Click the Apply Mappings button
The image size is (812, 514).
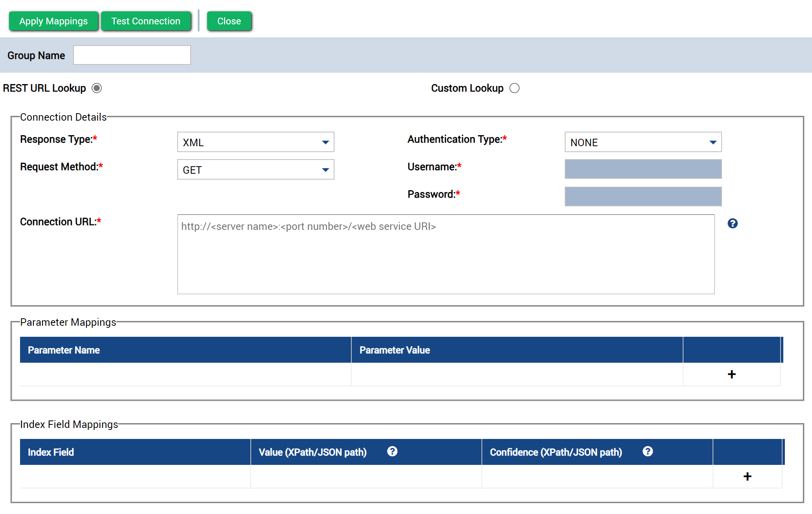53,21
